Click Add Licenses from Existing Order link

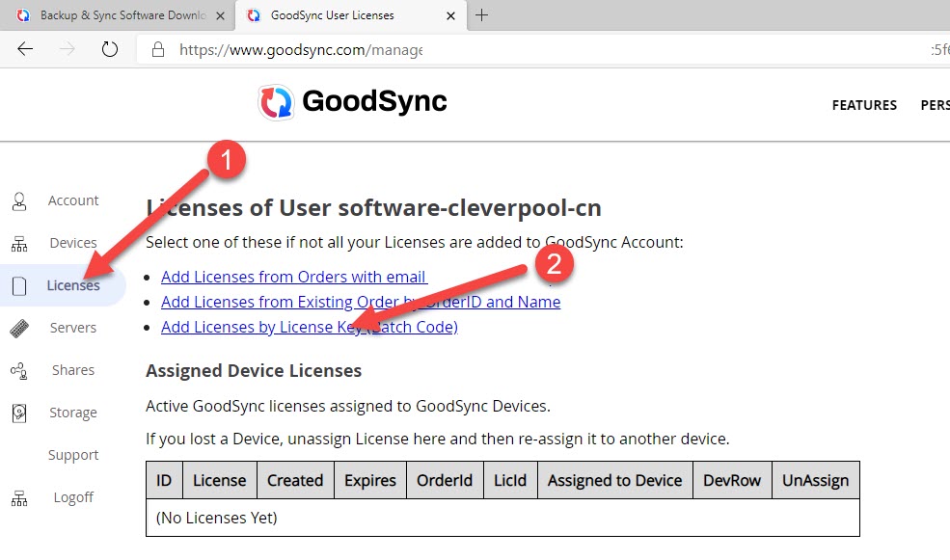tap(361, 302)
